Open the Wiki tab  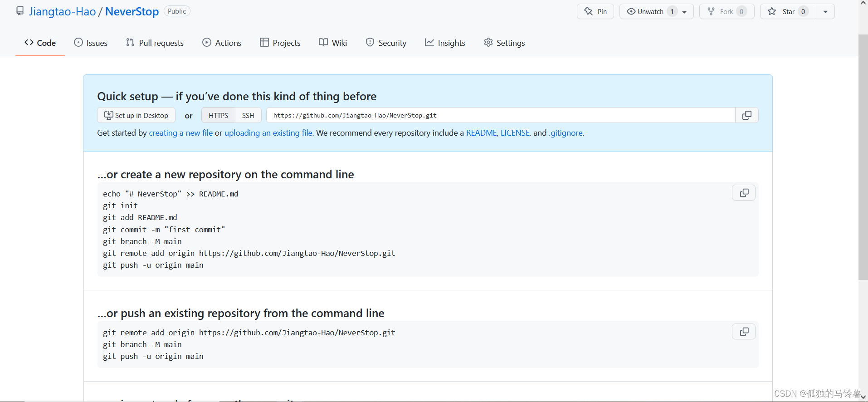point(333,43)
